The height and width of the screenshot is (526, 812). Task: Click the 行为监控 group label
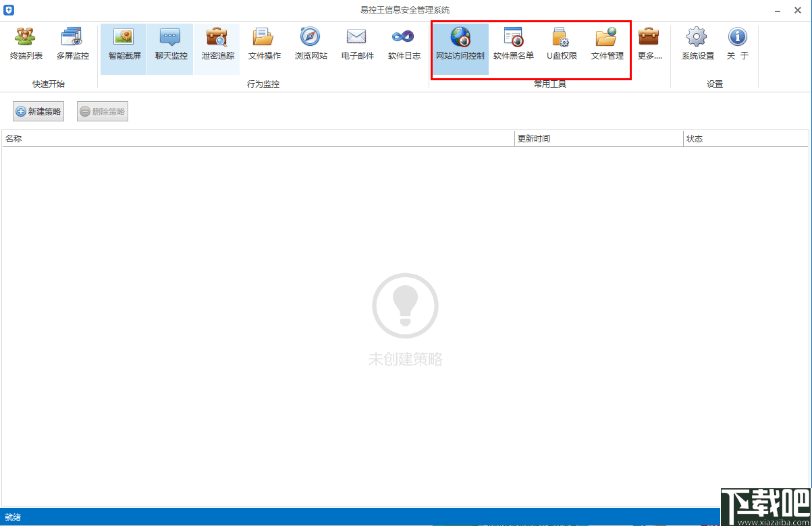click(263, 84)
